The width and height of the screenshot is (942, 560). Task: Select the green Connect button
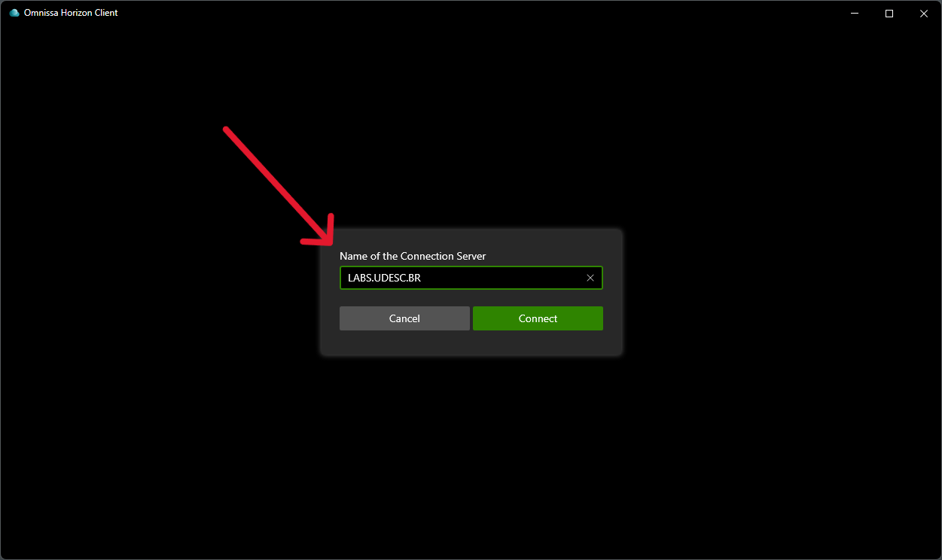click(x=538, y=318)
